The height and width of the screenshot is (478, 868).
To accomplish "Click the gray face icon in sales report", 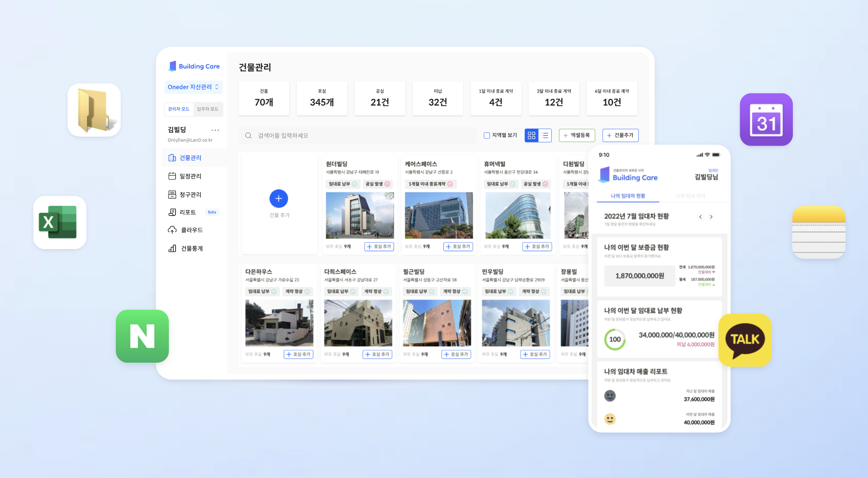I will click(x=610, y=396).
